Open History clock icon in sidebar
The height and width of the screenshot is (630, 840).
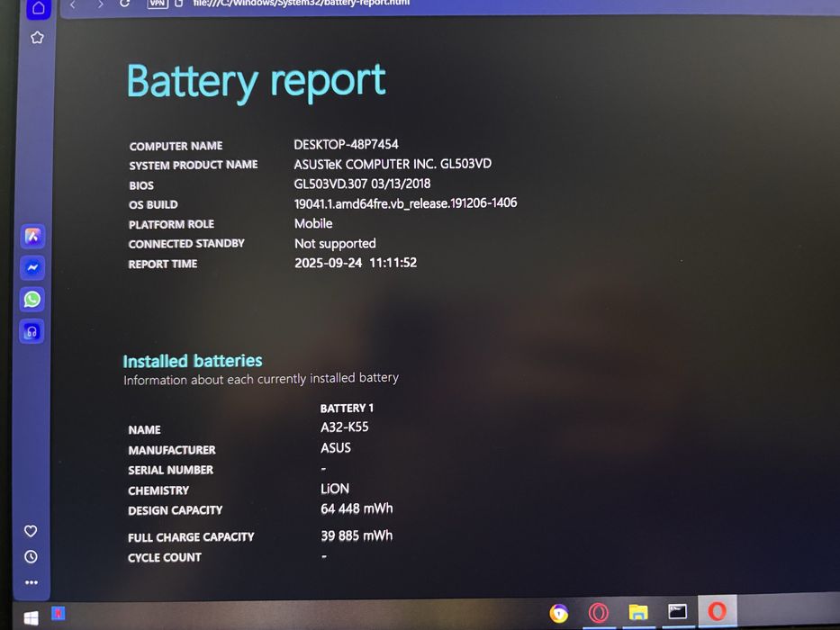[32, 556]
